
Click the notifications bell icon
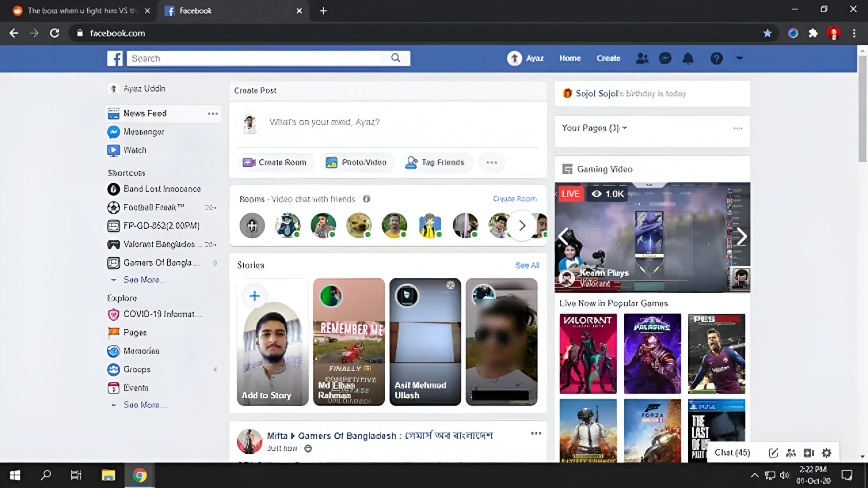click(x=688, y=58)
